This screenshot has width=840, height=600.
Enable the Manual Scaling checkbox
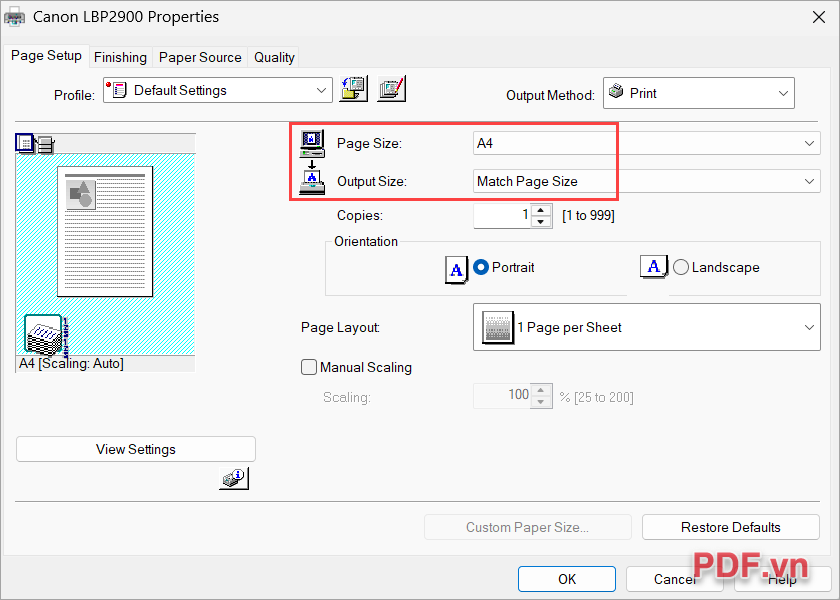309,367
